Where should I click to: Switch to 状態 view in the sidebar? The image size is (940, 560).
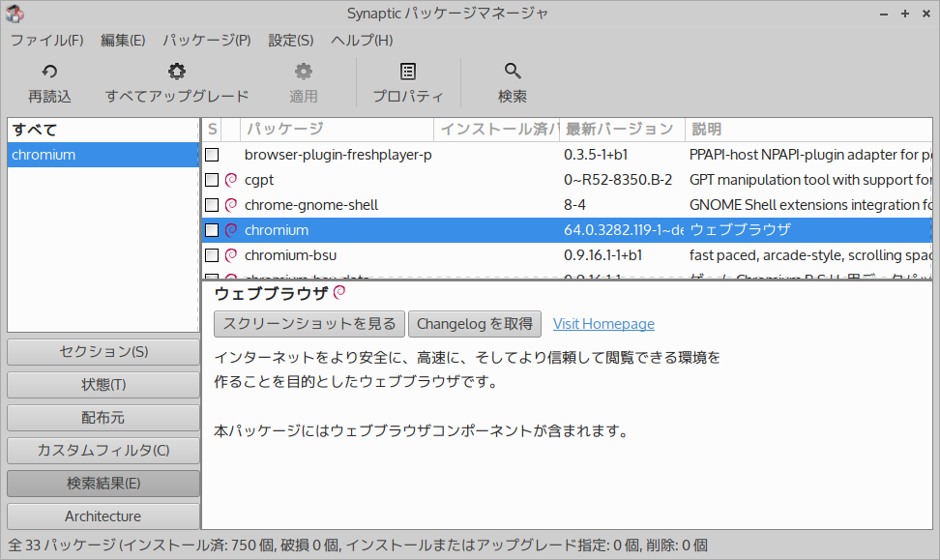tap(103, 384)
